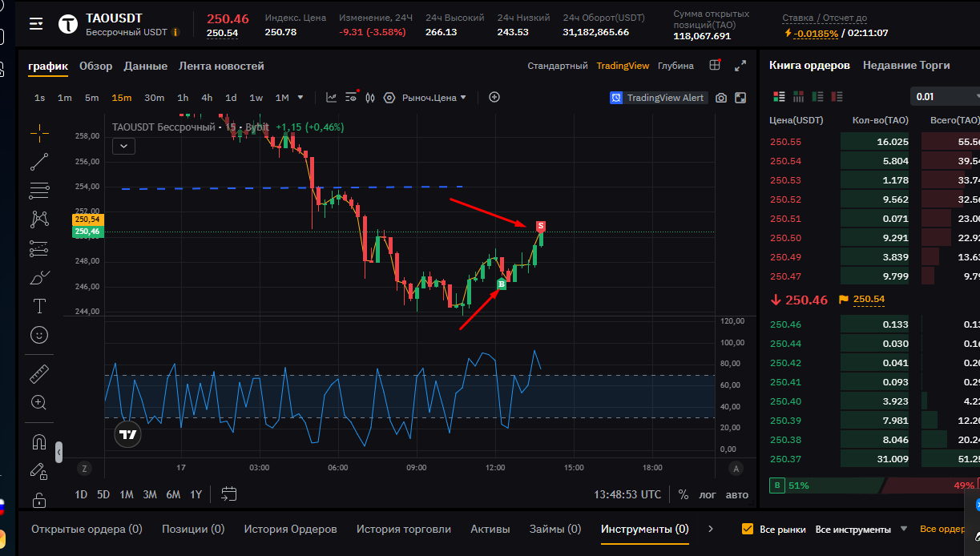
Task: Toggle stay in drawing mode pencil-lock
Action: tap(38, 471)
